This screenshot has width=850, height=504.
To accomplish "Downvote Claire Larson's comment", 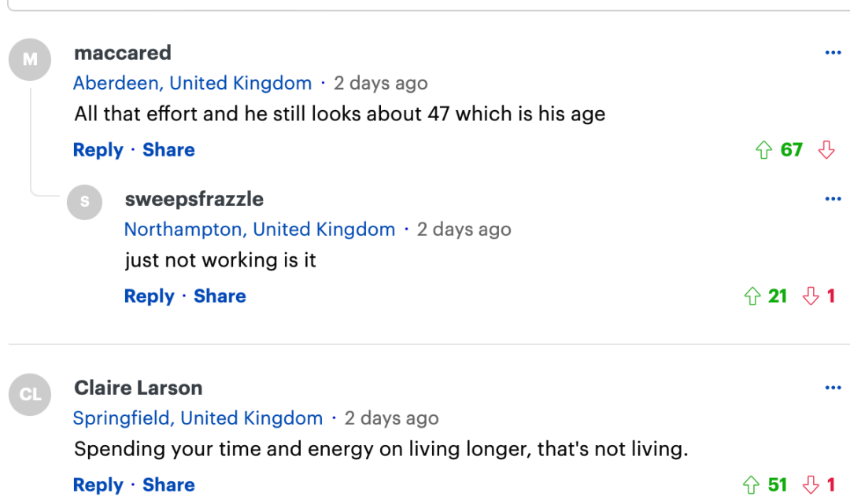I will (811, 485).
